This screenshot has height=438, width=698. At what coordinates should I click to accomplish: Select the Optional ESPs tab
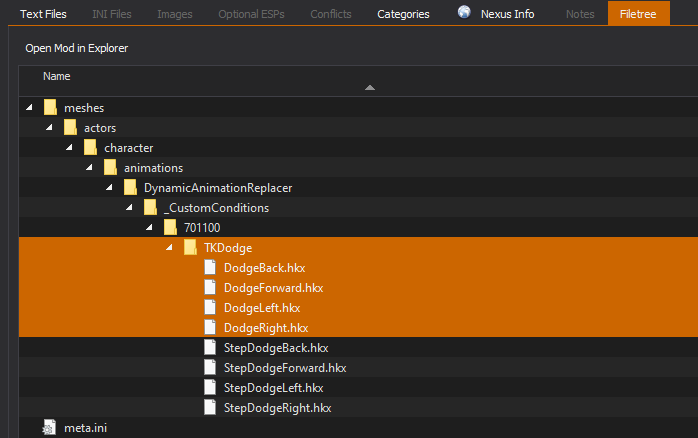tap(251, 14)
